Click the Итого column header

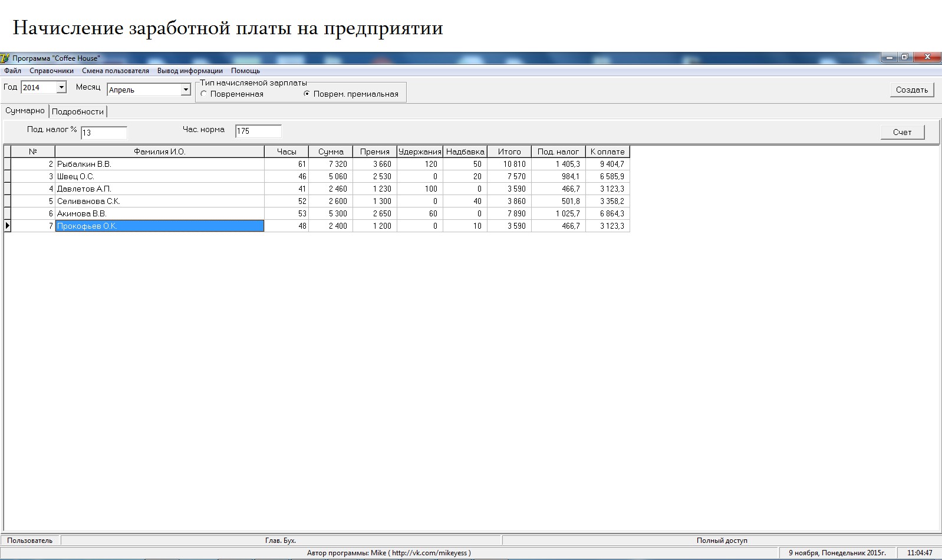pos(509,151)
